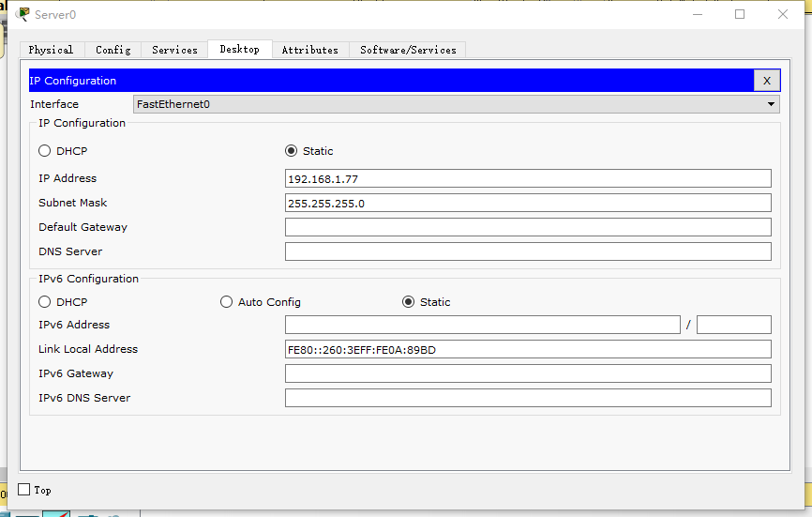Click the Link Local Address field
The width and height of the screenshot is (812, 517).
[x=528, y=350]
